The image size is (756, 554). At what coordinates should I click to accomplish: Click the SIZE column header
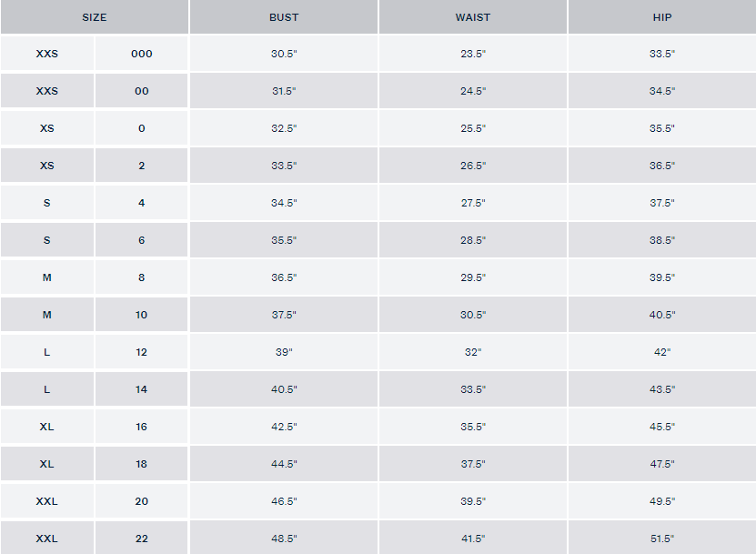[x=94, y=17]
